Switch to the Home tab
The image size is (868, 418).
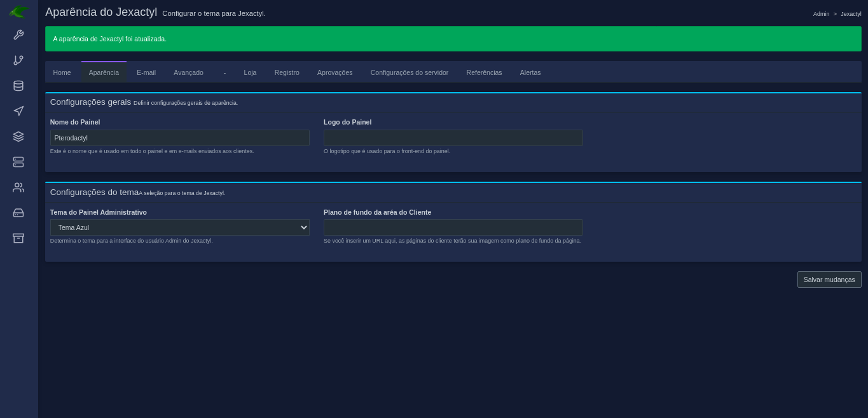(62, 72)
